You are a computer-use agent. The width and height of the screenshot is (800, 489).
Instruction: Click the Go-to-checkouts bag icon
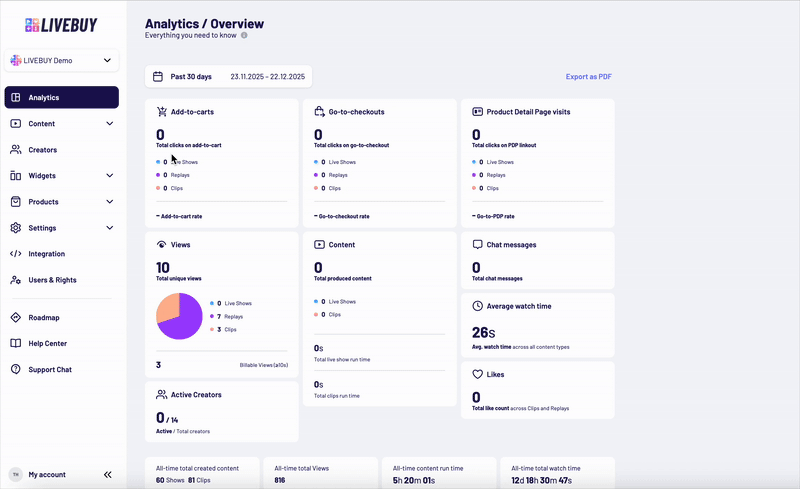(319, 111)
